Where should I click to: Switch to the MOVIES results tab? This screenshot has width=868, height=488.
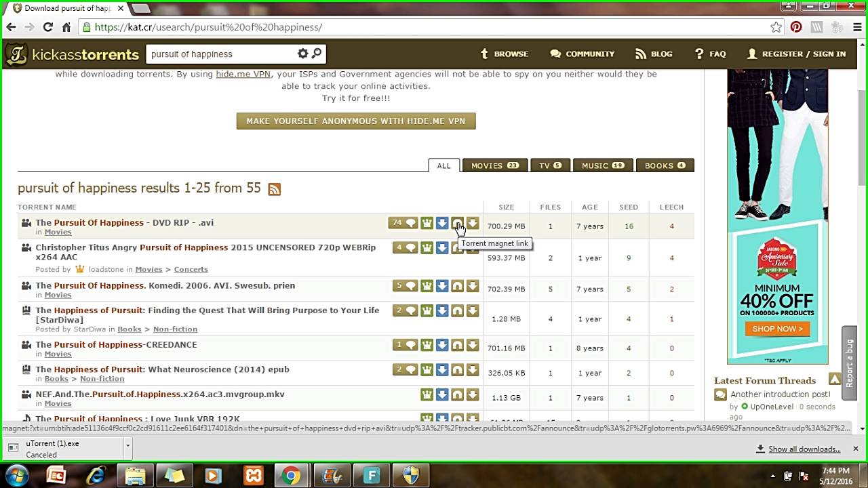click(495, 165)
